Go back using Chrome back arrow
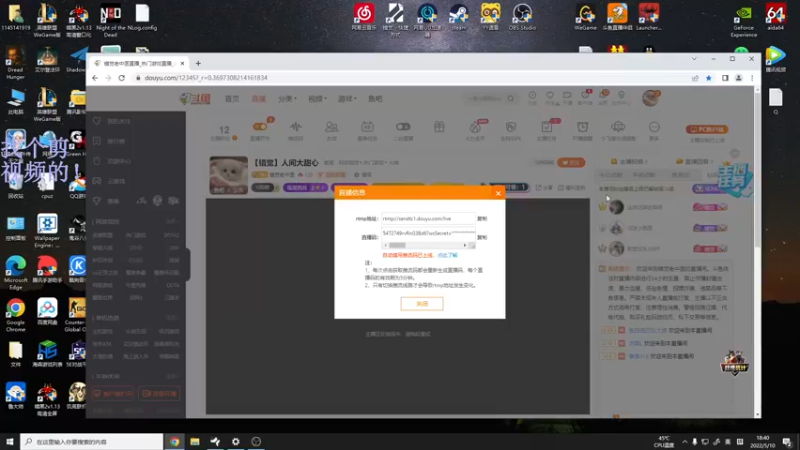Viewport: 800px width, 450px height. (95, 78)
